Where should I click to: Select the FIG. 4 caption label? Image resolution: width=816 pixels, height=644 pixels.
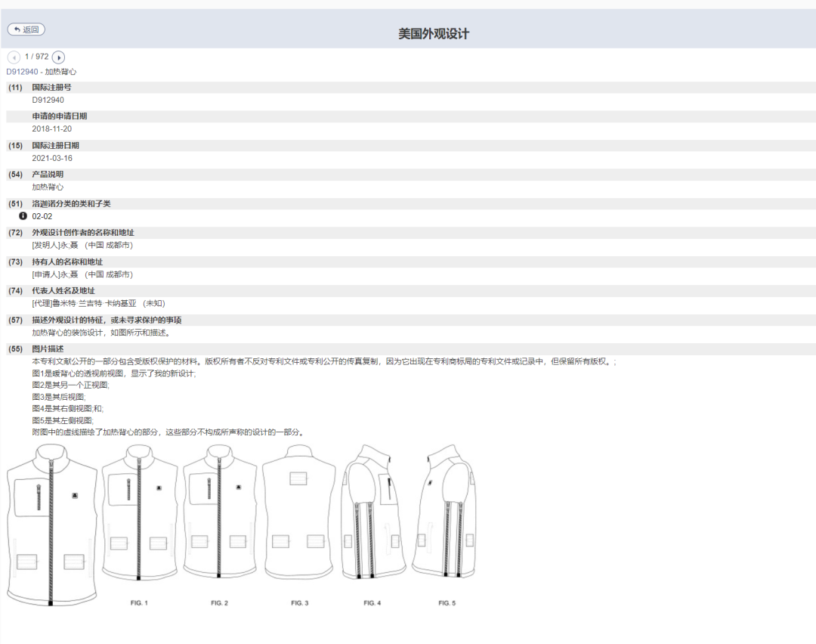[x=372, y=603]
